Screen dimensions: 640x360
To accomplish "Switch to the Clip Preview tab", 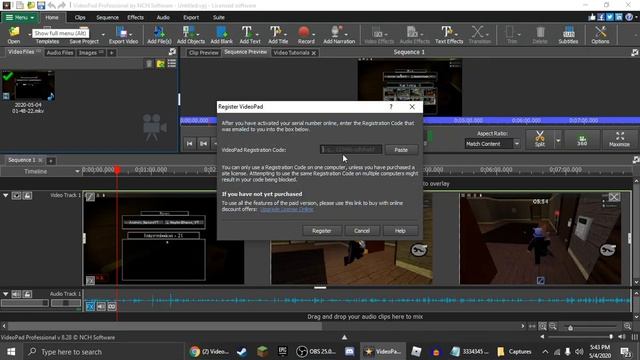I will [204, 53].
